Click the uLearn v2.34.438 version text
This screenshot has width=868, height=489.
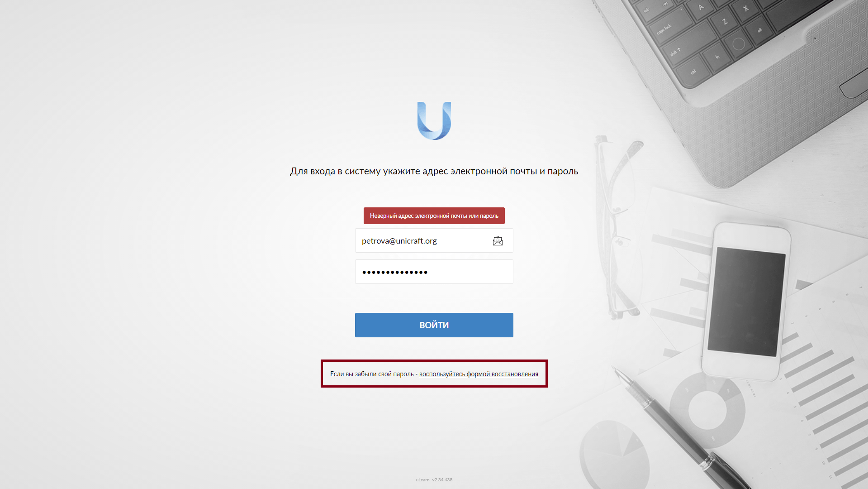pos(434,479)
